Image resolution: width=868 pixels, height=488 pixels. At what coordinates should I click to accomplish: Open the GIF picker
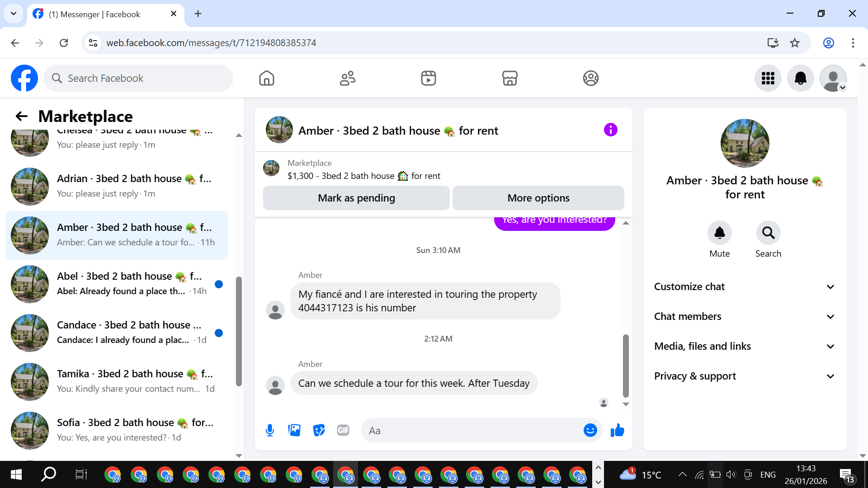(343, 430)
